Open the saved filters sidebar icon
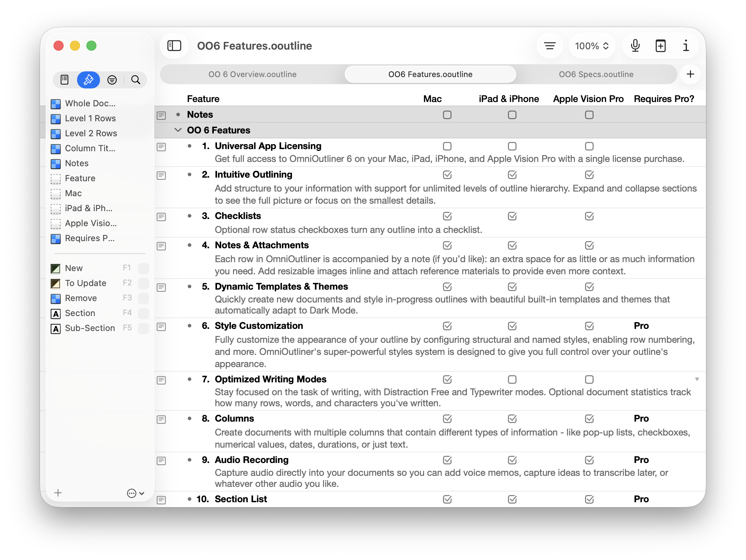 tap(112, 80)
